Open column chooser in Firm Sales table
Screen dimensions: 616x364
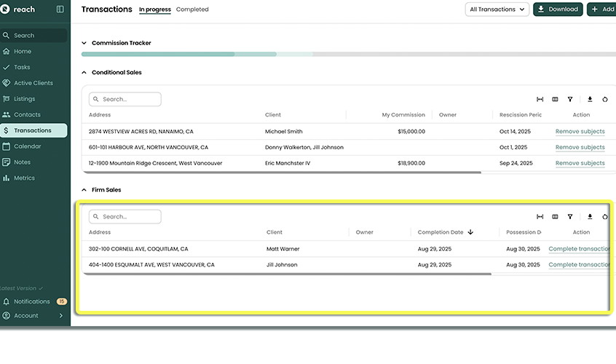[555, 217]
